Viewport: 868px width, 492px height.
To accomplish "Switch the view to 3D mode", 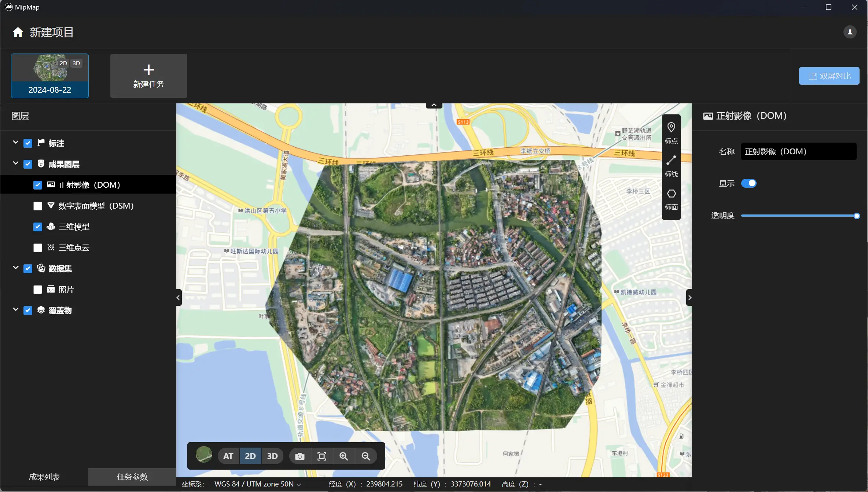I will pos(272,456).
